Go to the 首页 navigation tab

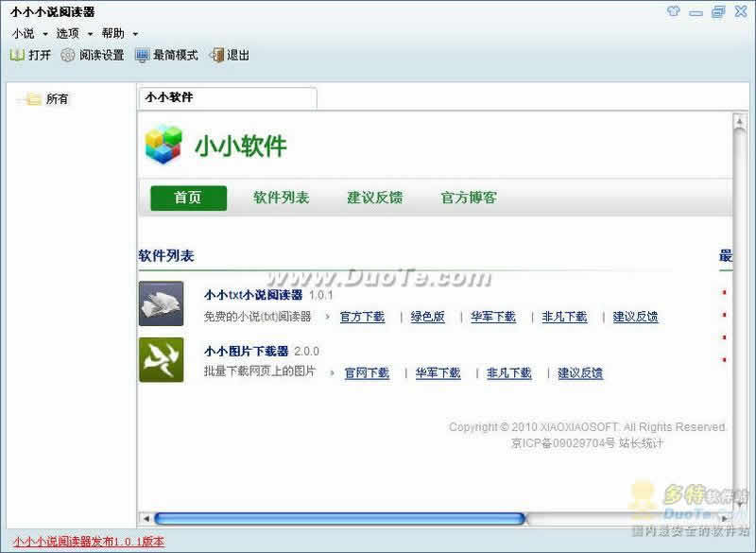188,198
